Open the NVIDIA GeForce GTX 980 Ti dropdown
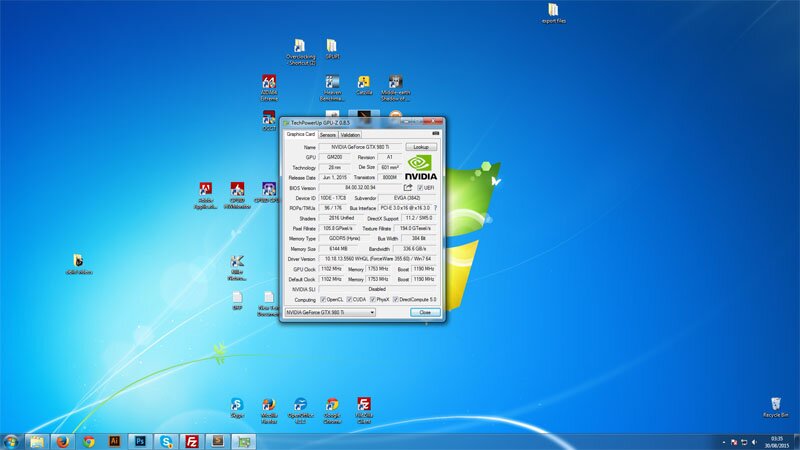The width and height of the screenshot is (800, 450). point(330,312)
